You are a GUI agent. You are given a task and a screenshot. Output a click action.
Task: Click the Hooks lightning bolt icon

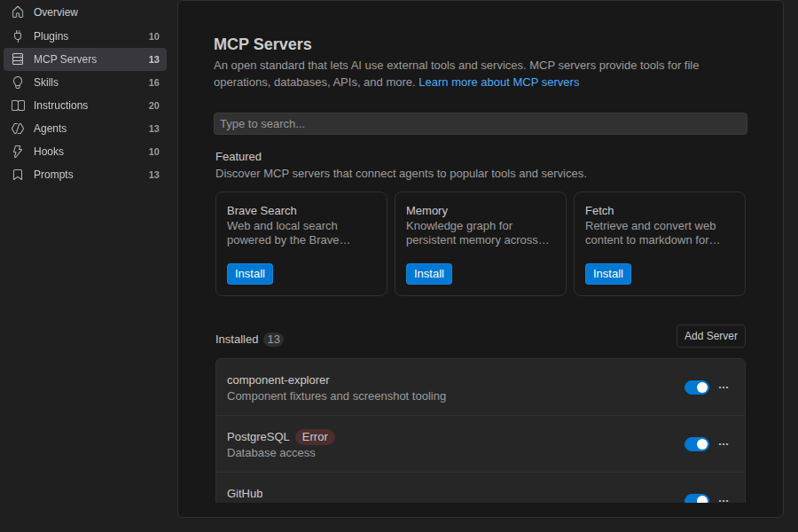18,152
